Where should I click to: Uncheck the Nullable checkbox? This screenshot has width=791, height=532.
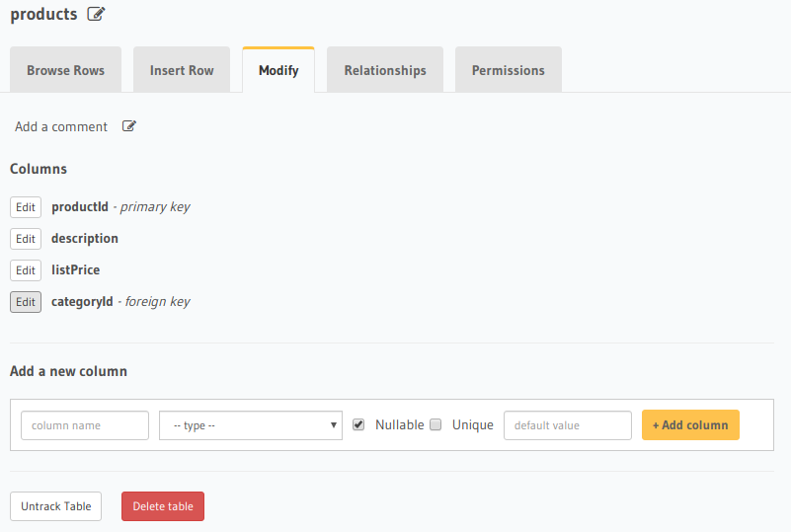[x=358, y=424]
